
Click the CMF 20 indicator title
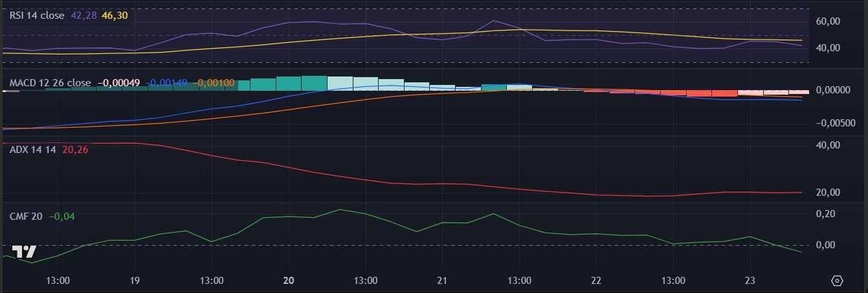(26, 216)
